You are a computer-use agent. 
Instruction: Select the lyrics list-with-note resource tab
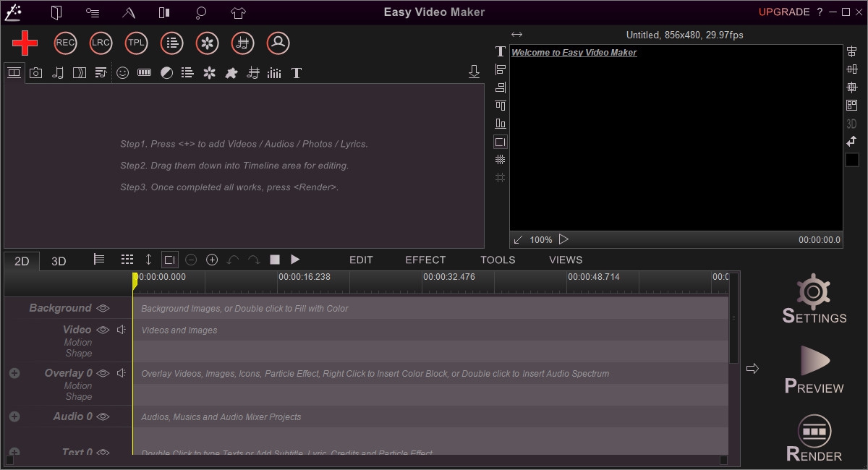[x=101, y=72]
